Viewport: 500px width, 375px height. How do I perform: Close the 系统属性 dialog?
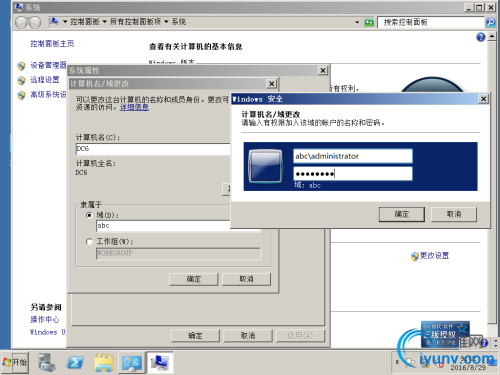323,71
